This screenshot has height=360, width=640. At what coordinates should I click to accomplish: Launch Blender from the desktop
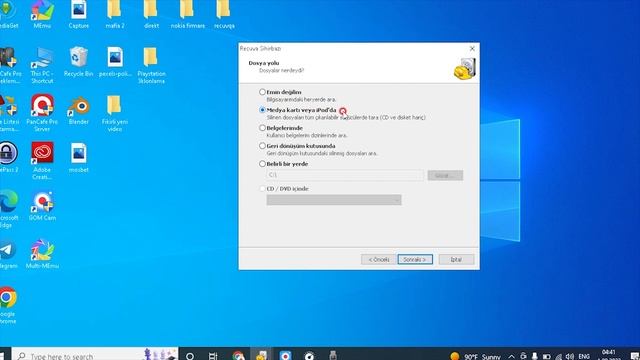pyautogui.click(x=78, y=110)
